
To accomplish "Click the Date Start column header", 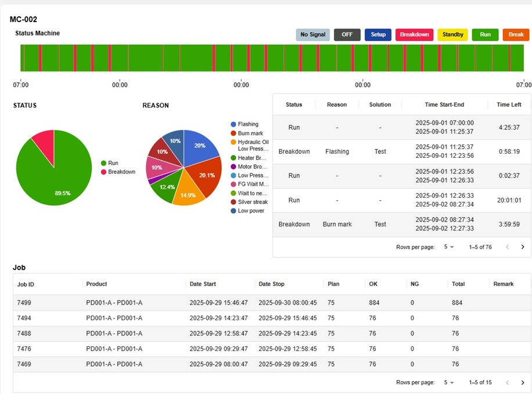I will coord(203,284).
